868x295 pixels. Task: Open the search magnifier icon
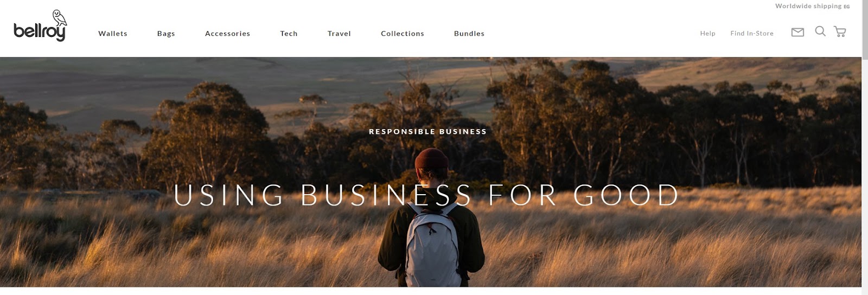(x=820, y=31)
